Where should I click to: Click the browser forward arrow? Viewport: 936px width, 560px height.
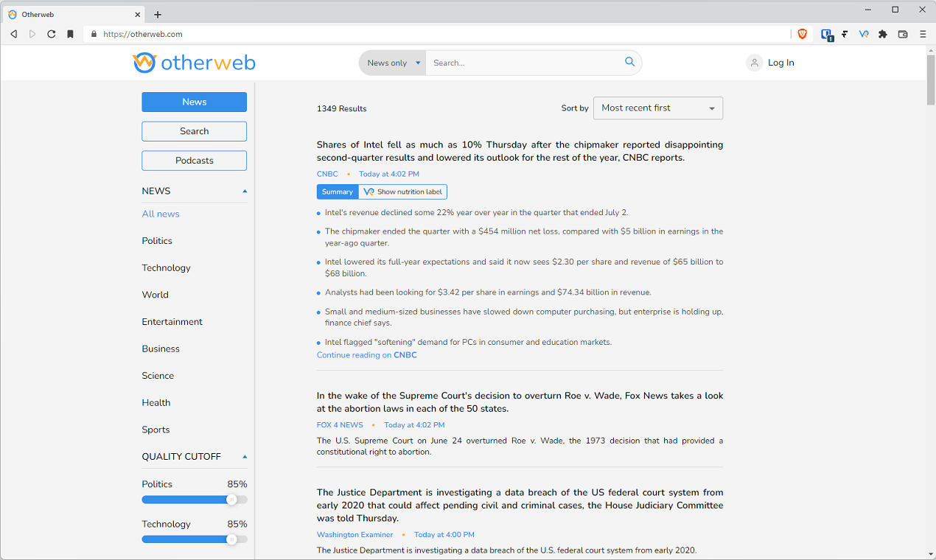pos(32,34)
